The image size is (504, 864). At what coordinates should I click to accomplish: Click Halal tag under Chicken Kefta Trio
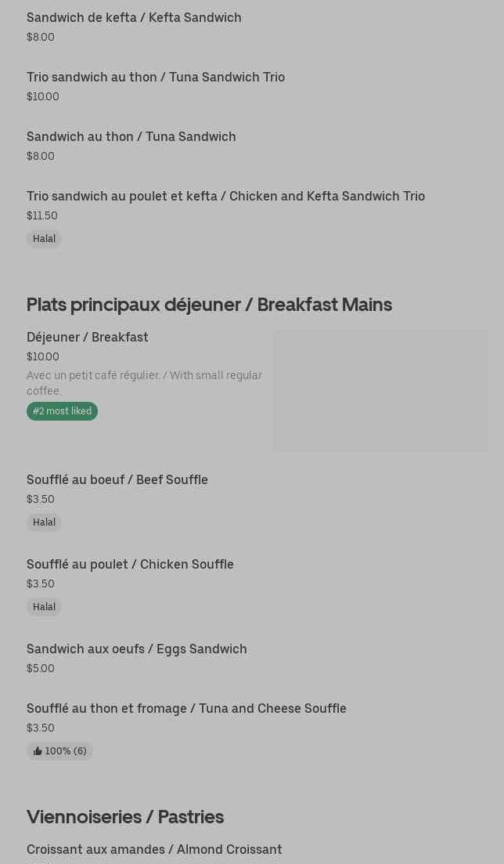(x=44, y=239)
